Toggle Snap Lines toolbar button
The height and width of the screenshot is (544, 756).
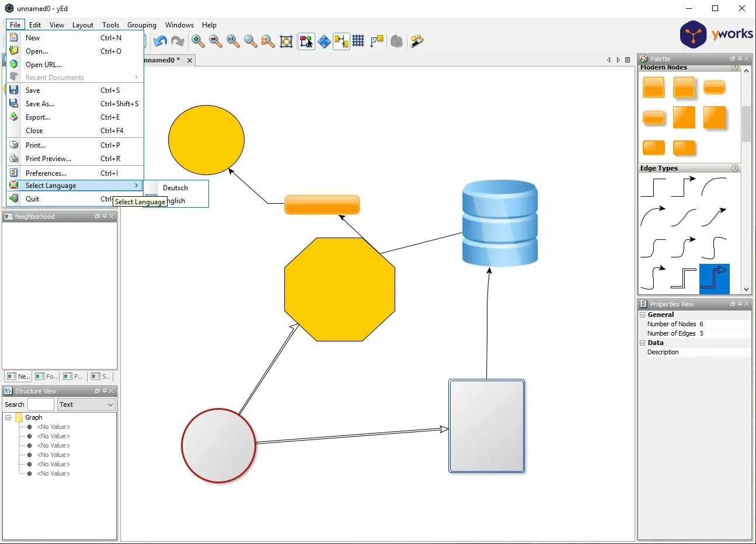(342, 41)
